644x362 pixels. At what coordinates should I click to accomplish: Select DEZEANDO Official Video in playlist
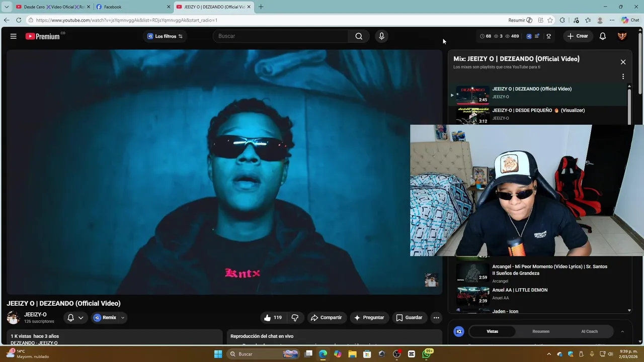[x=538, y=94]
